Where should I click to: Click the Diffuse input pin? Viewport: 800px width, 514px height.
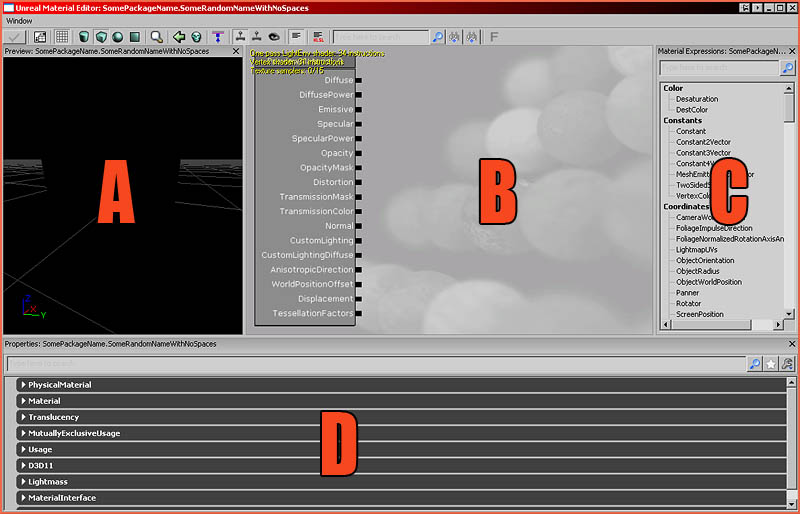tap(359, 80)
